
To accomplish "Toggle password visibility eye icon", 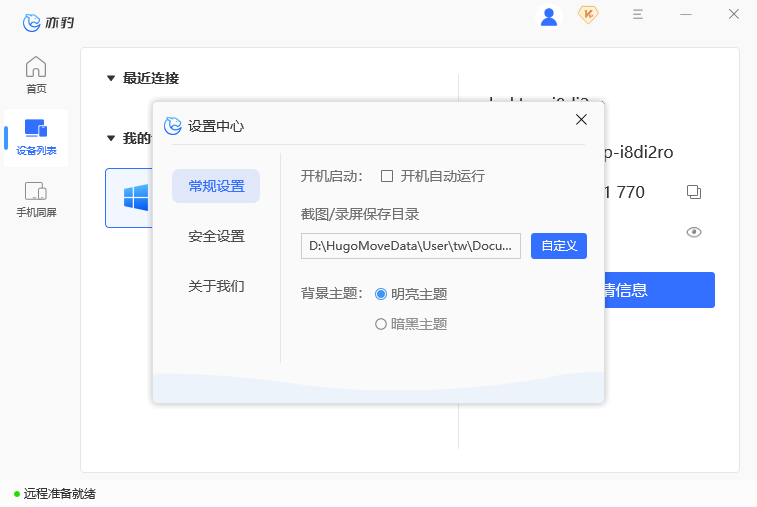I will pos(694,232).
